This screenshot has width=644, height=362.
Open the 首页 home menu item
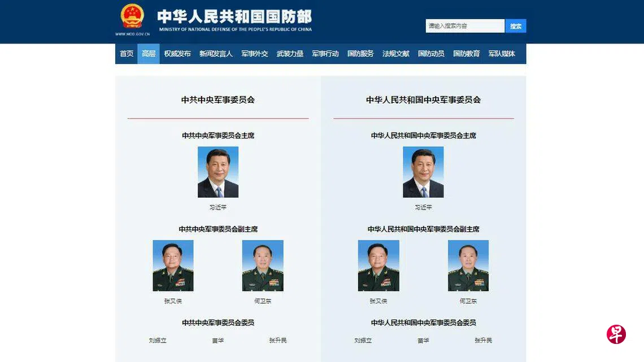127,54
